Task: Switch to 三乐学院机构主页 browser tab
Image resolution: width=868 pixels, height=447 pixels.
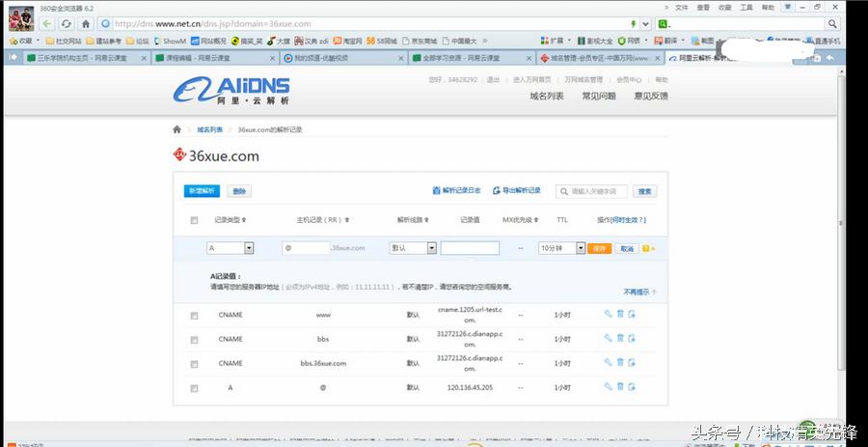Action: point(86,58)
